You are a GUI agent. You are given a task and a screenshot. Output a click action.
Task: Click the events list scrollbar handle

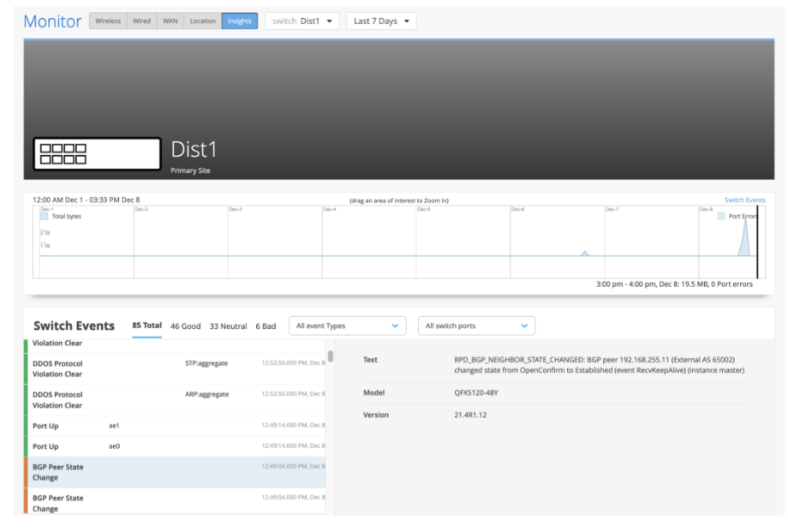point(331,356)
